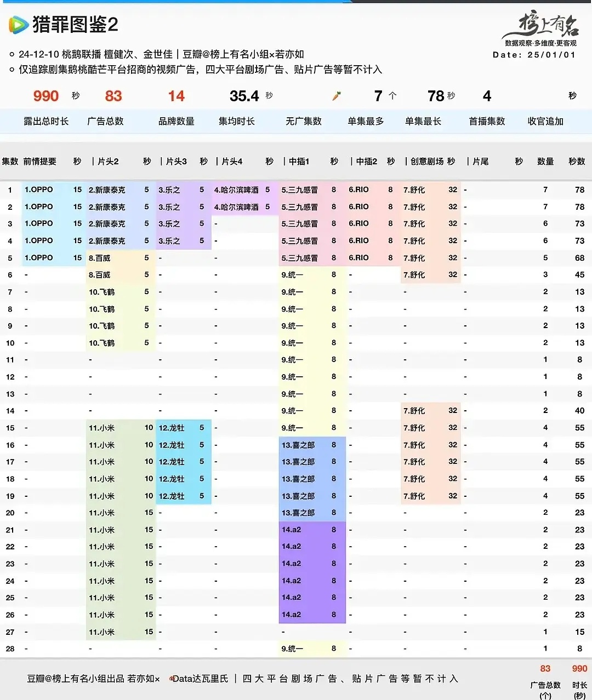Click the value 35.4 above 集均时长
Screen dimensions: 592x700
[244, 96]
